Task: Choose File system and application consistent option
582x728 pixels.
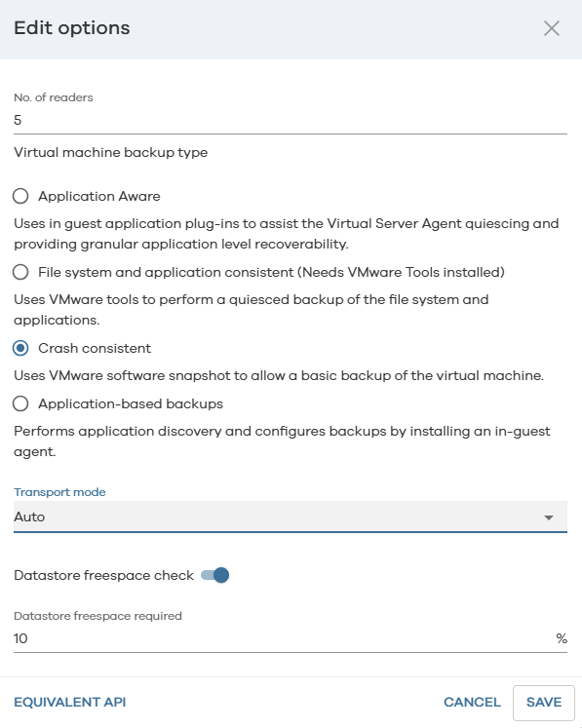Action: [20, 272]
